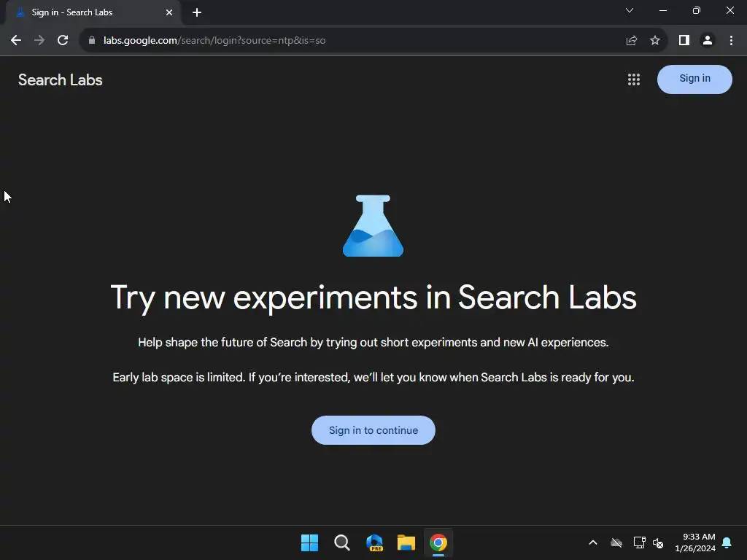Click the blue Search Labs flask logo
747x560 pixels.
point(373,225)
